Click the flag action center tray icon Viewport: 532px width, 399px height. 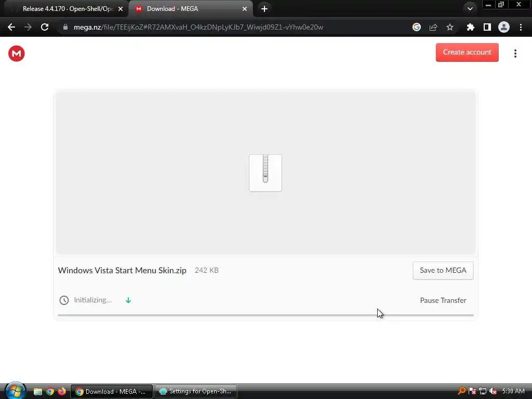(472, 391)
